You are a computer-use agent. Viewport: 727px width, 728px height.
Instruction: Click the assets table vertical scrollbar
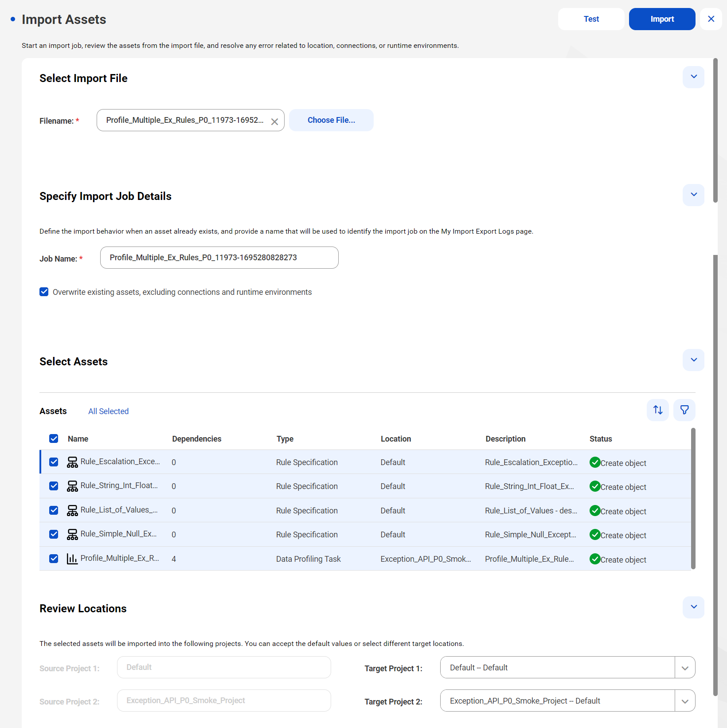tap(693, 498)
